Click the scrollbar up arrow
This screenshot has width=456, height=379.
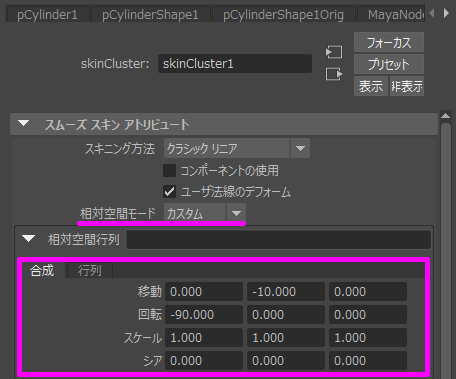coord(446,116)
